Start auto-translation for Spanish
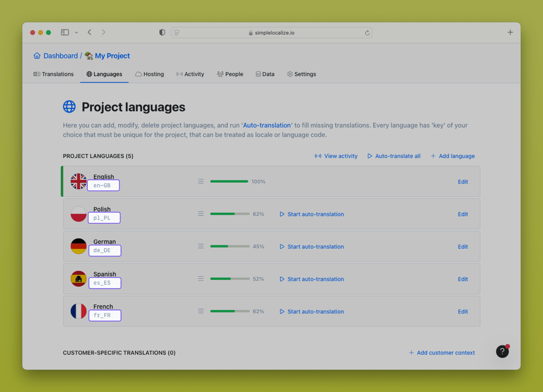Screen dimensions: 543x392 point(312,279)
